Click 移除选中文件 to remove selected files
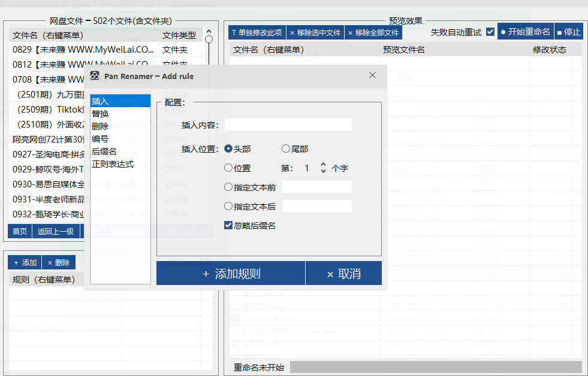The height and width of the screenshot is (376, 588). click(315, 32)
